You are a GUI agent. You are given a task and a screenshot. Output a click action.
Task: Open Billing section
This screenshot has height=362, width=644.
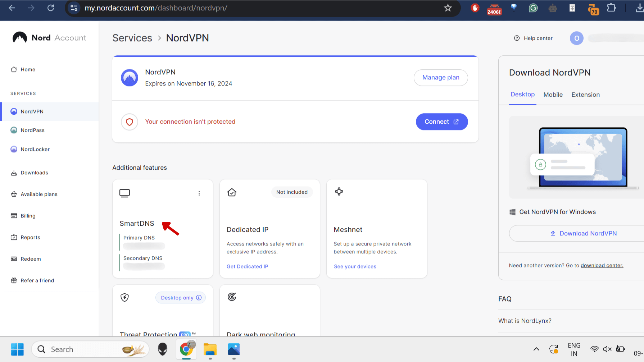(x=23, y=216)
